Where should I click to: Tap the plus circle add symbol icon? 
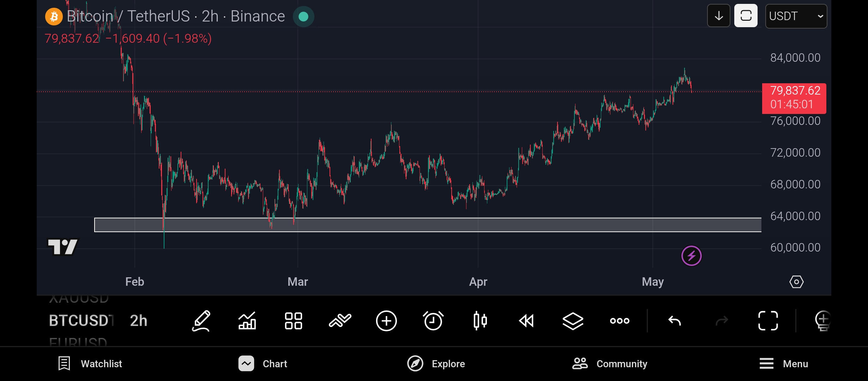(386, 321)
